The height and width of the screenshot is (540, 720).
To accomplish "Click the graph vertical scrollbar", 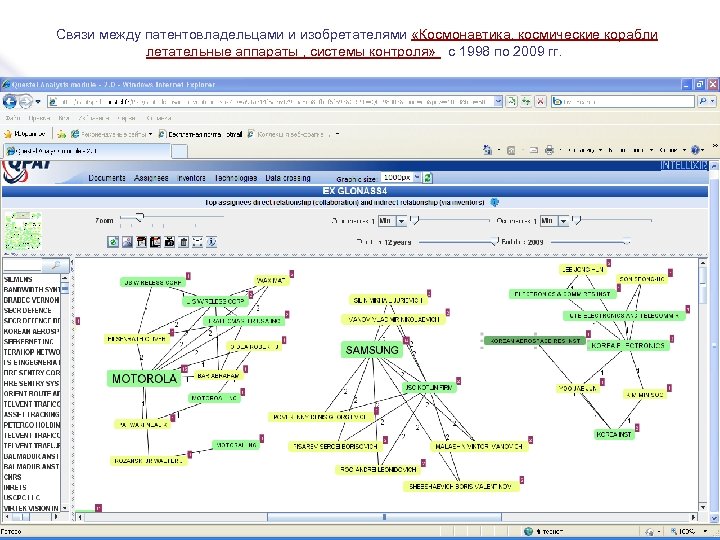I will point(703,385).
